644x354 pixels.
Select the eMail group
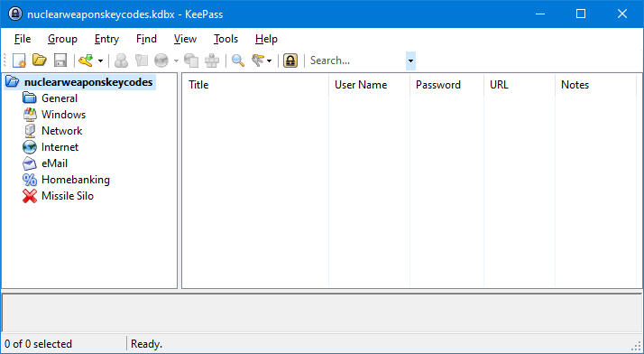(55, 163)
